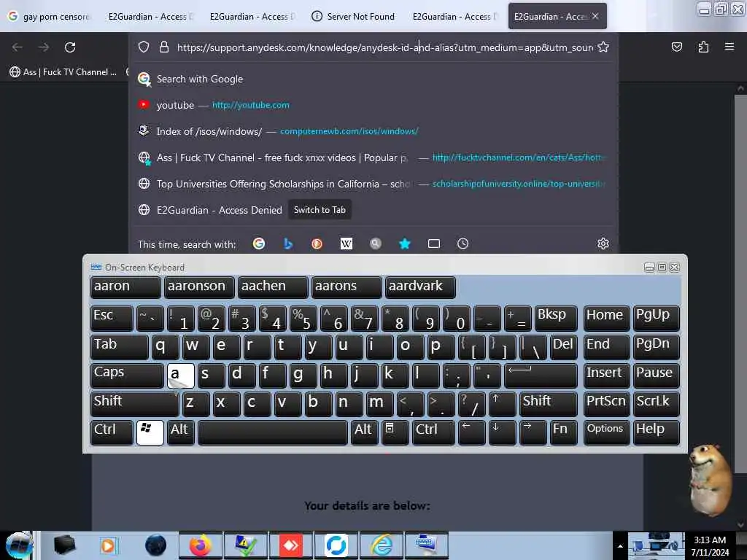Image resolution: width=747 pixels, height=560 pixels.
Task: Click the taskbar clock showing 3:13 AM
Action: (710, 546)
